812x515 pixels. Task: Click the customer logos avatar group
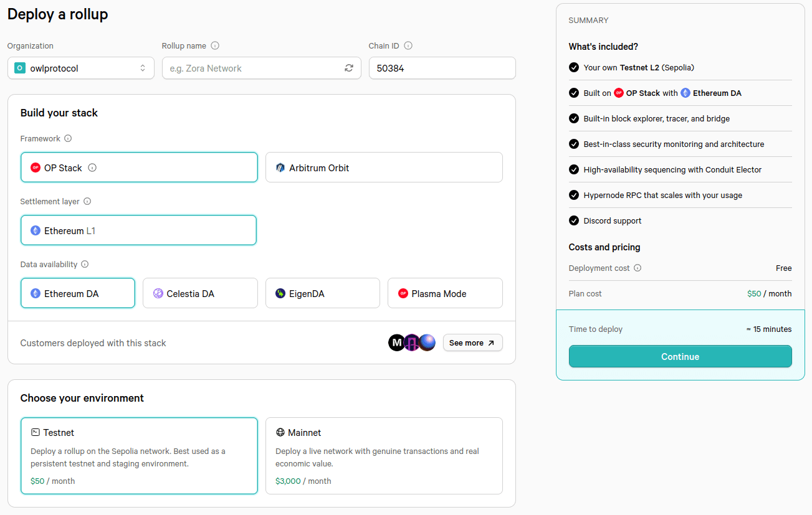pos(412,343)
